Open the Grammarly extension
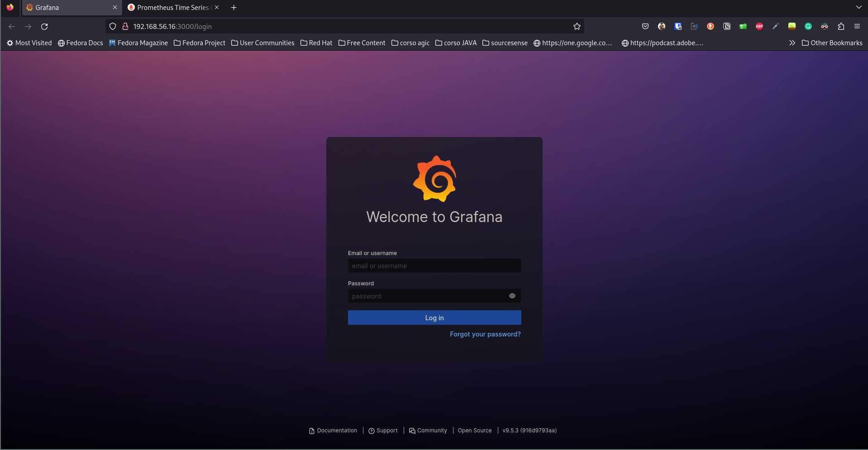The width and height of the screenshot is (868, 450). (808, 26)
